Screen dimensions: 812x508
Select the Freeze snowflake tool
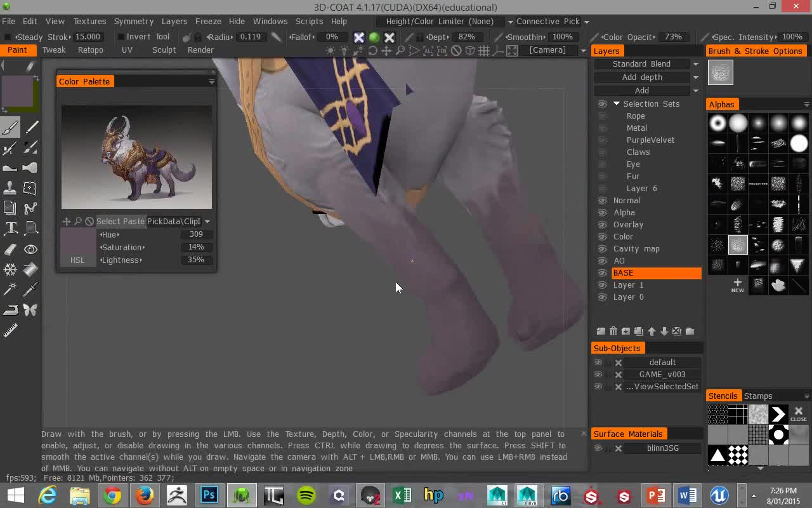pyautogui.click(x=10, y=270)
